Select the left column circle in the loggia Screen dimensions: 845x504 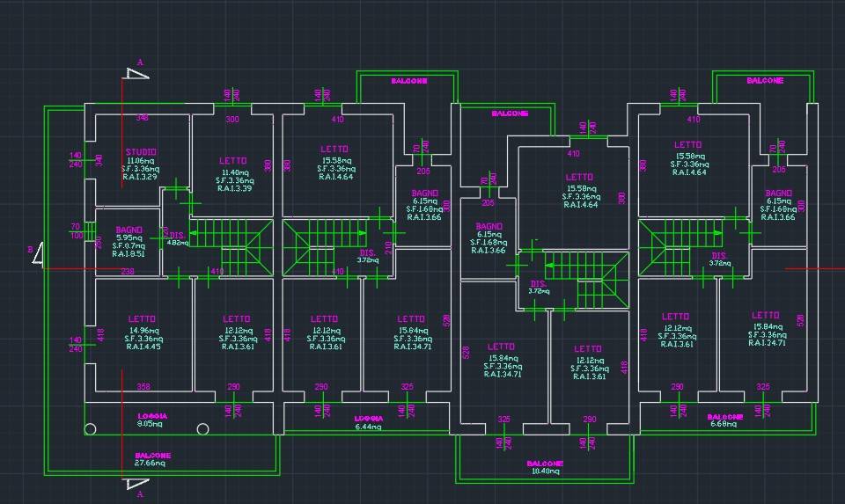click(x=90, y=429)
